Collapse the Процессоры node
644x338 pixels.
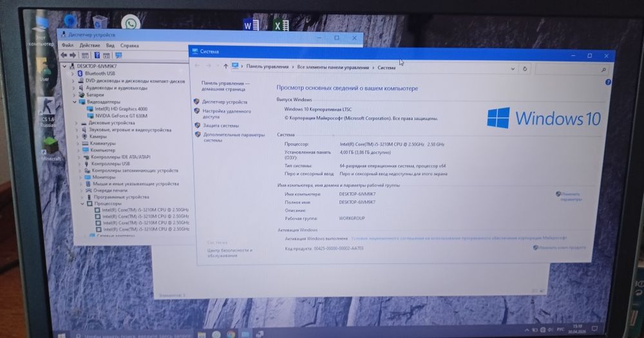pos(82,203)
